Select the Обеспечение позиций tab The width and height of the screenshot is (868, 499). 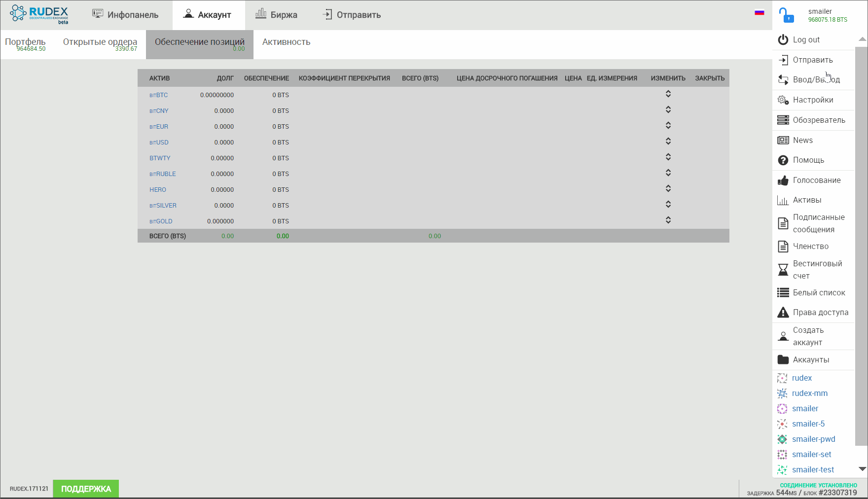pos(200,44)
